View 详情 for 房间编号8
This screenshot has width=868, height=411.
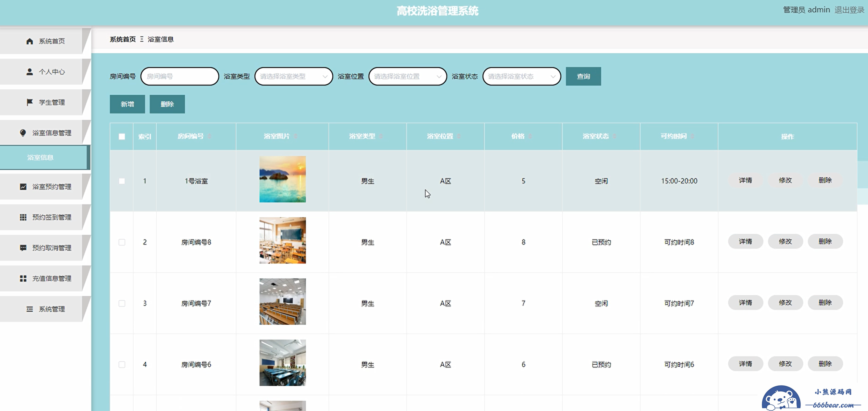click(x=745, y=241)
